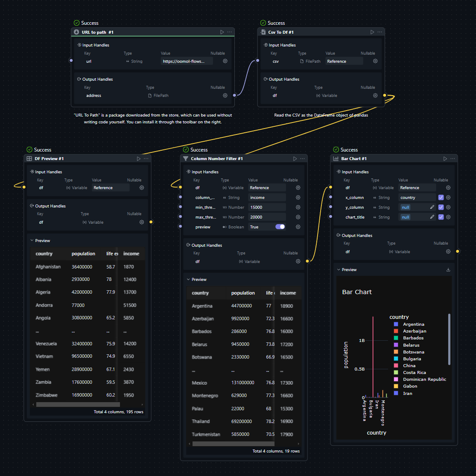Run the Csv To Df #1 node
The height and width of the screenshot is (476, 476).
click(372, 32)
